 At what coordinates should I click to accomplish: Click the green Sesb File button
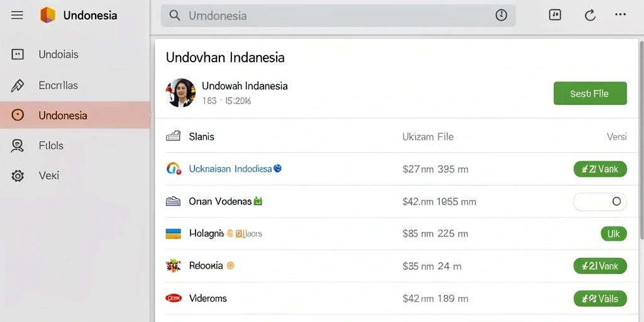(590, 93)
